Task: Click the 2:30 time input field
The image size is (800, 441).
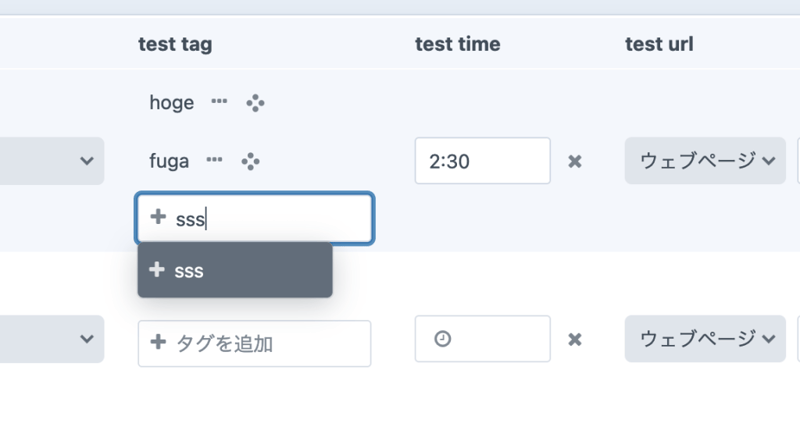Action: coord(482,161)
